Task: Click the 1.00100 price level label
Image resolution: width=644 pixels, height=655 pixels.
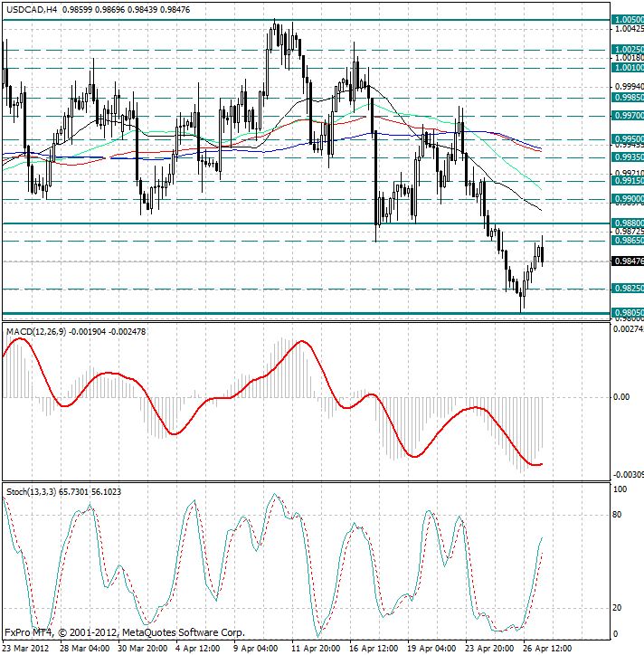Action: (628, 67)
